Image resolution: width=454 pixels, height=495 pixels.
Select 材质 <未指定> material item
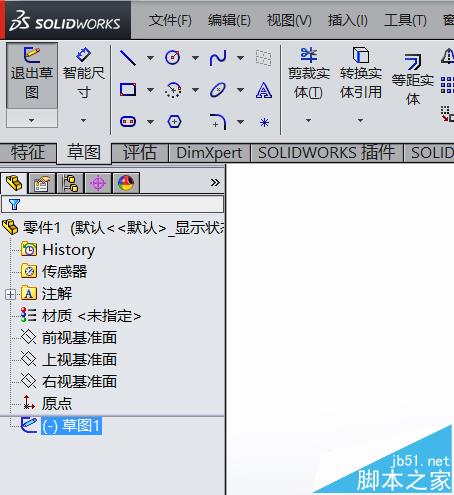[x=81, y=316]
